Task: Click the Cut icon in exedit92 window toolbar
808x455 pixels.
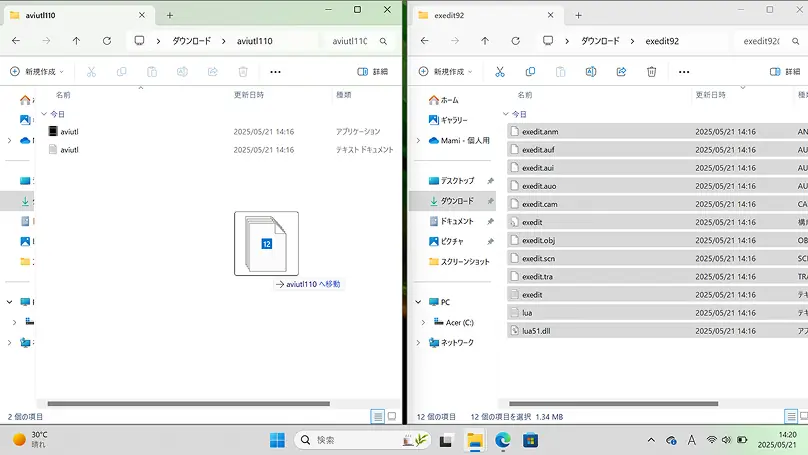Action: [499, 72]
